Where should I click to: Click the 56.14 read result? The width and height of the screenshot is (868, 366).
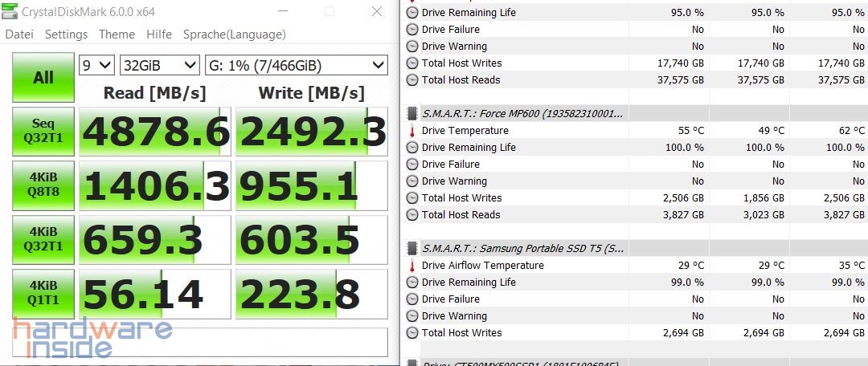[x=155, y=294]
